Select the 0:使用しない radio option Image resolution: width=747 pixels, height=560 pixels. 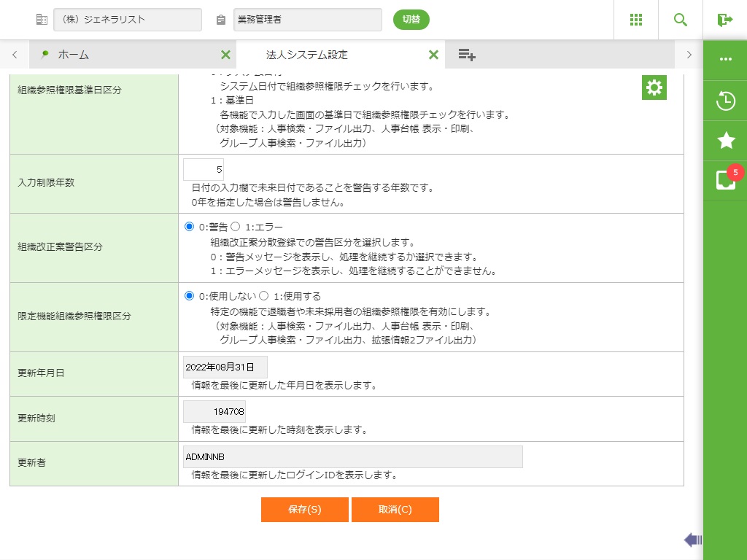190,296
